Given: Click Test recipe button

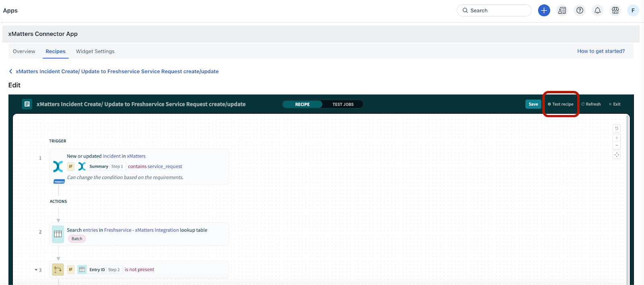Looking at the screenshot, I should pyautogui.click(x=561, y=104).
